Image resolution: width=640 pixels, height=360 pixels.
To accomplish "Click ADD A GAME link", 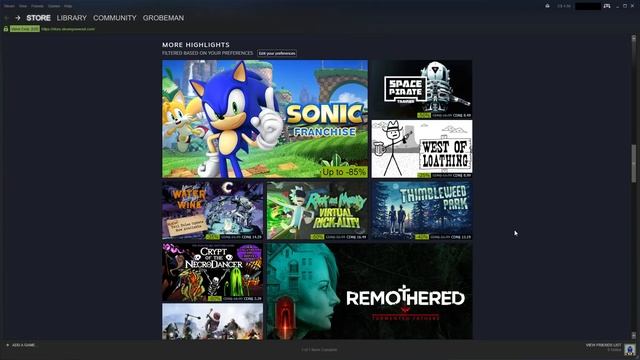I will point(23,345).
